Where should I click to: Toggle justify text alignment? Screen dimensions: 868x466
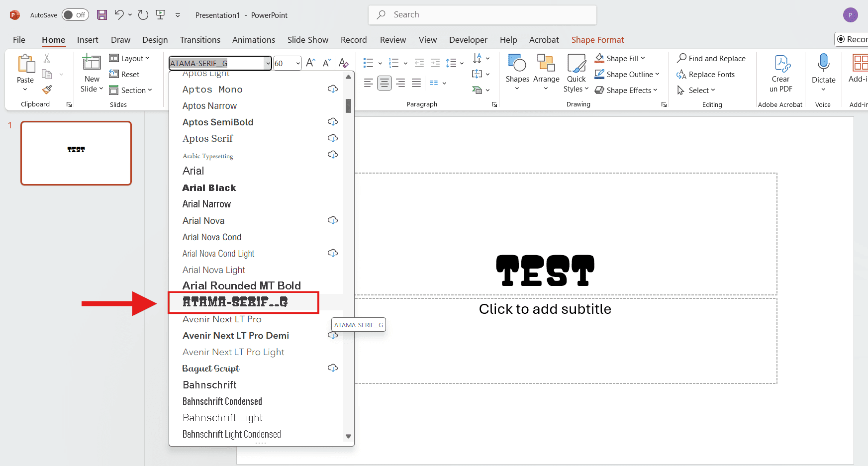[416, 83]
